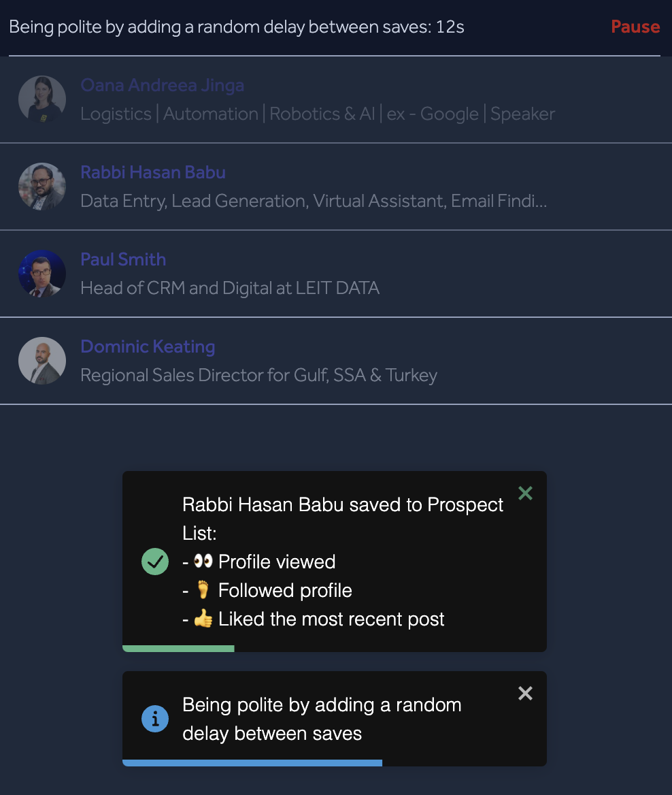The height and width of the screenshot is (795, 672).
Task: Click the thumbs-up emoji beside Liked post
Action: point(203,619)
